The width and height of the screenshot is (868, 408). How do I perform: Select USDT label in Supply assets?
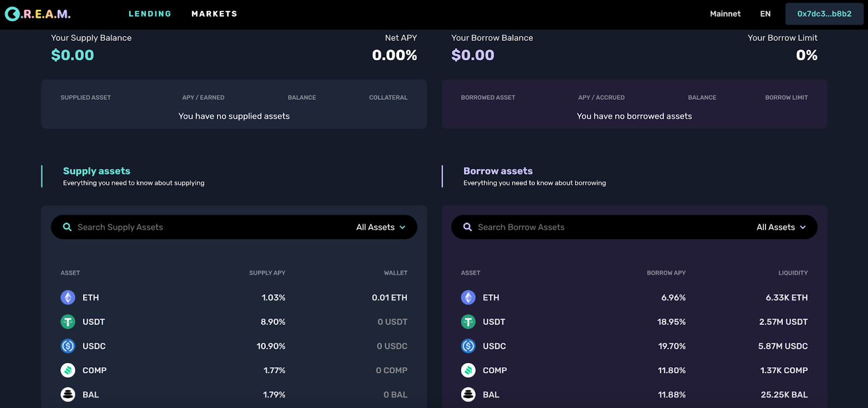pyautogui.click(x=93, y=322)
